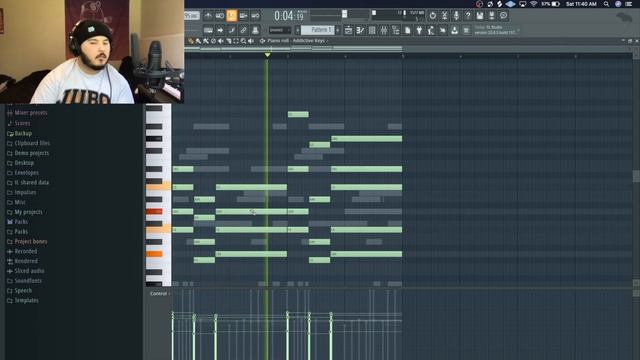Image resolution: width=640 pixels, height=360 pixels.
Task: Click the arrow left of Pattern 1
Action: tap(298, 30)
